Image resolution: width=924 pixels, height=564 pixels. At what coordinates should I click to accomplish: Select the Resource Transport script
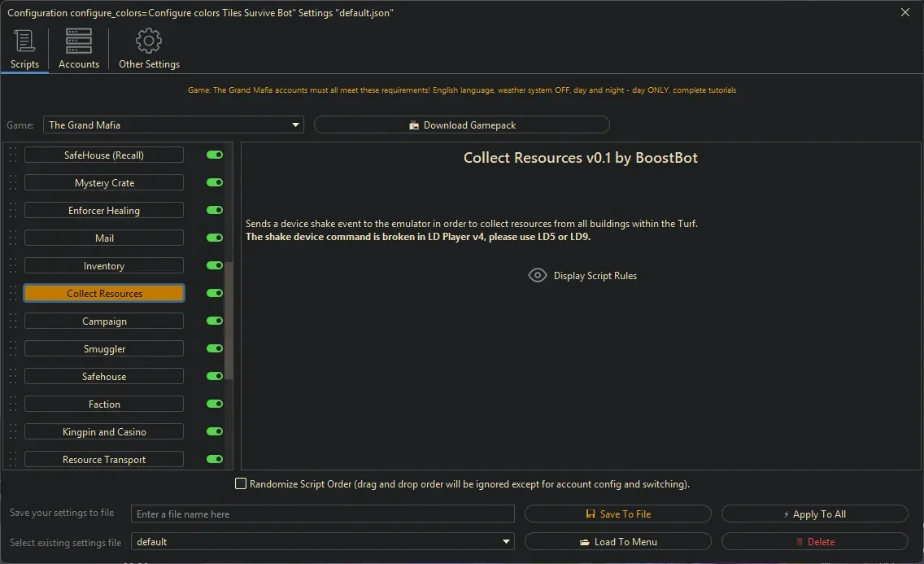[104, 460]
